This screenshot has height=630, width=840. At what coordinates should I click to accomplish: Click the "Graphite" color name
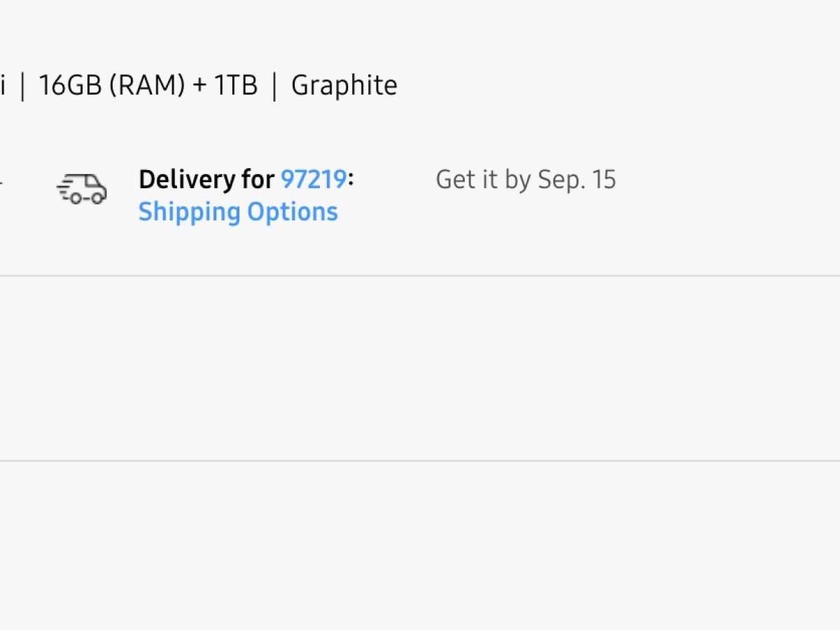344,85
